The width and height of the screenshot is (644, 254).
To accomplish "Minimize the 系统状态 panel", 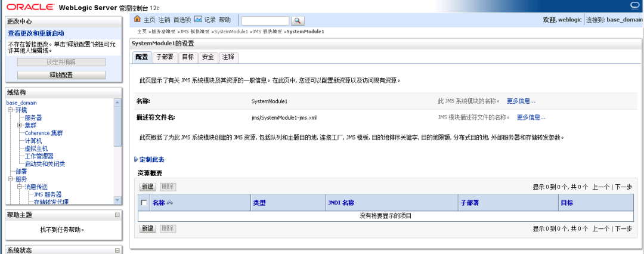I will [x=117, y=250].
